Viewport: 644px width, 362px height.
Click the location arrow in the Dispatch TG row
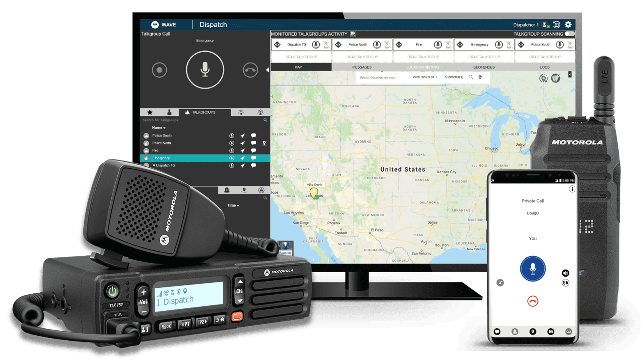pyautogui.click(x=243, y=165)
